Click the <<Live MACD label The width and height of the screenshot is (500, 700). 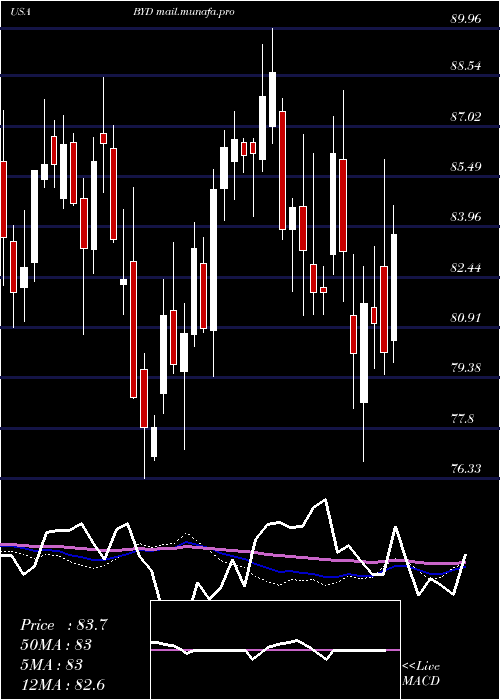(421, 674)
